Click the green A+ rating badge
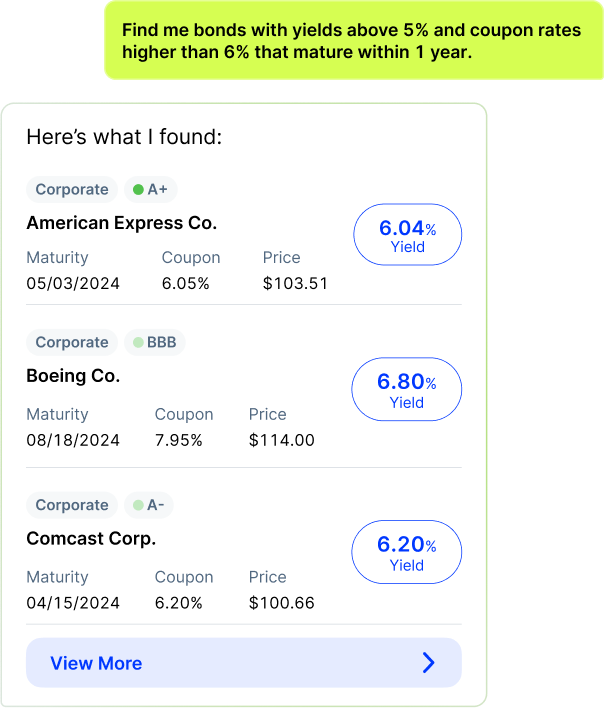Image resolution: width=604 pixels, height=708 pixels. pyautogui.click(x=150, y=189)
